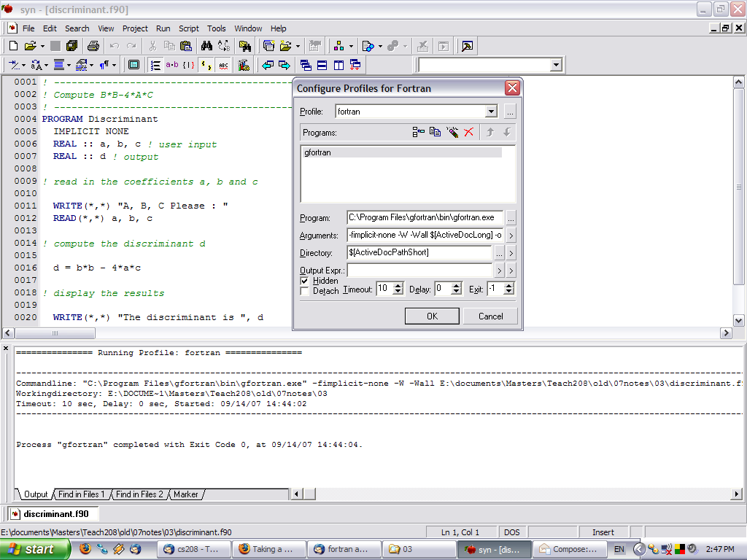
Task: Click the red X delete program icon
Action: (469, 132)
